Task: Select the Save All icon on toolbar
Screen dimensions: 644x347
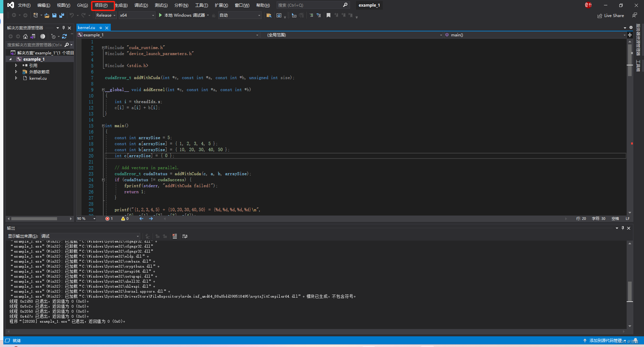Action: (62, 15)
